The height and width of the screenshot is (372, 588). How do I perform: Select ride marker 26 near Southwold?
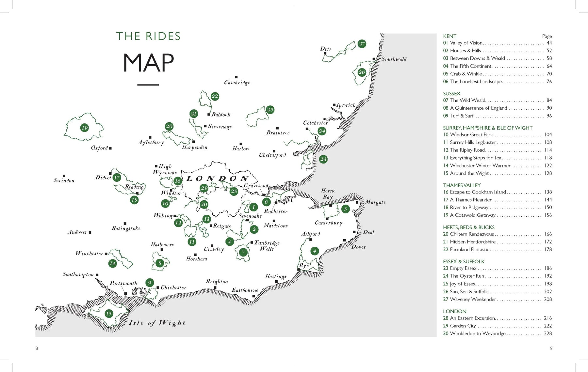click(x=362, y=72)
